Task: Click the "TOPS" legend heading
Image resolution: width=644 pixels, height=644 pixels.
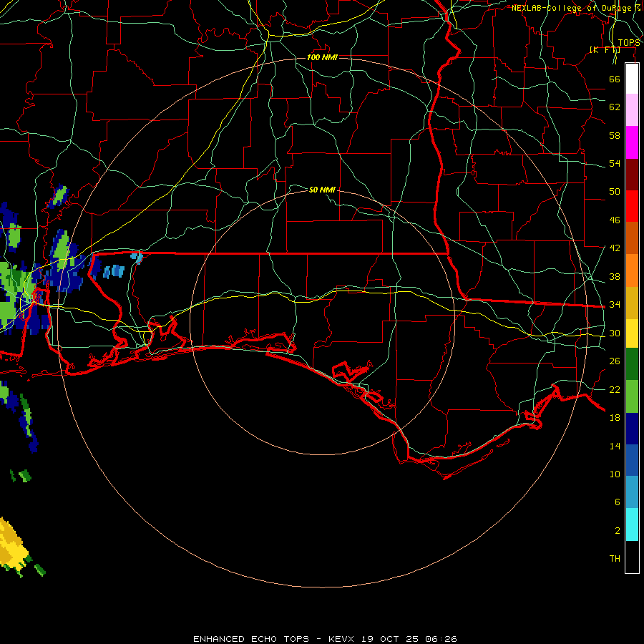Action: click(629, 43)
